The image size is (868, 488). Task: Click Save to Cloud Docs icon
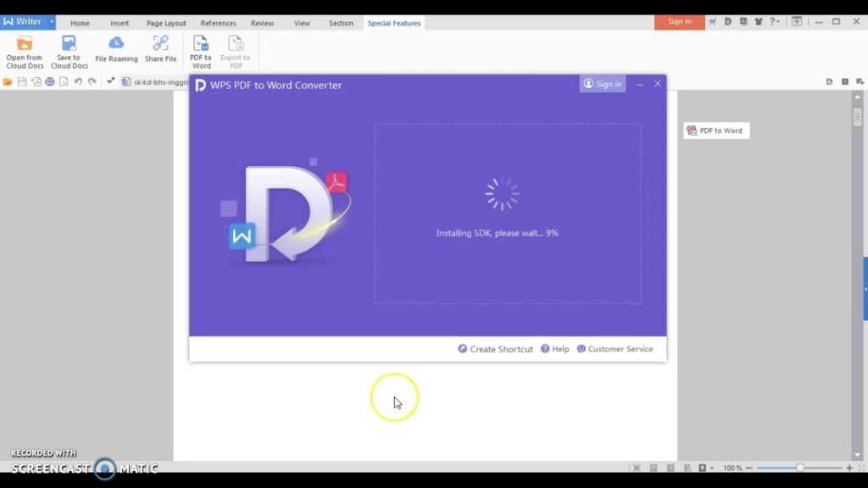tap(69, 50)
